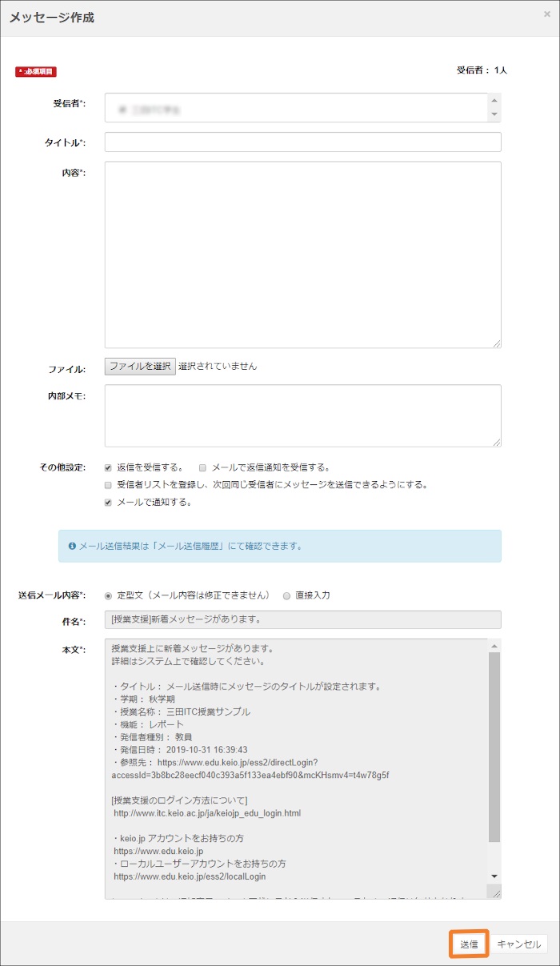Click down arrow in 受信者 list box
This screenshot has height=966, width=560.
(494, 115)
